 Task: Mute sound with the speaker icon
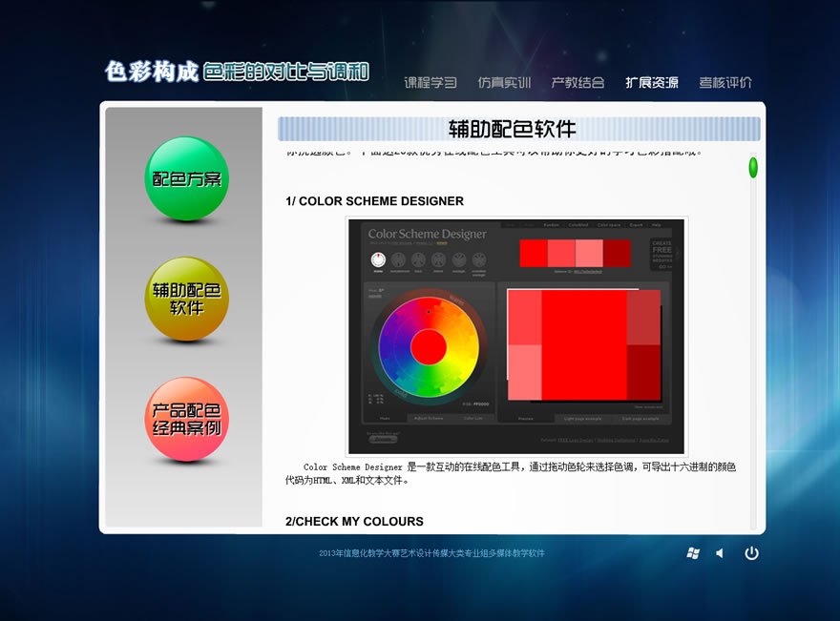(720, 553)
